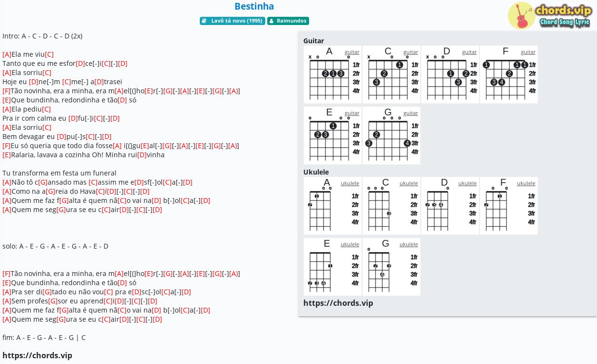This screenshot has width=597, height=364.
Task: Click the Intro: A - C - D line
Action: [x=42, y=36]
